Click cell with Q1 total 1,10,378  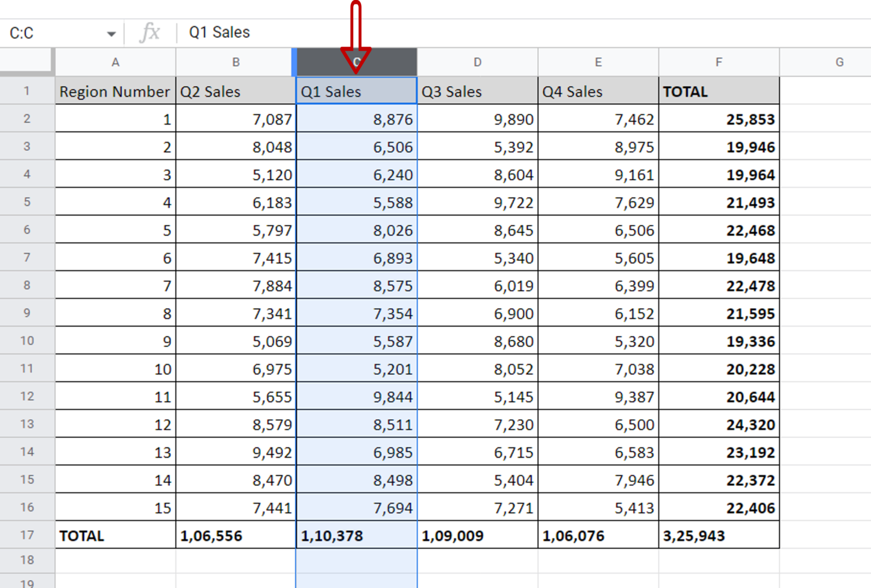[x=356, y=535]
